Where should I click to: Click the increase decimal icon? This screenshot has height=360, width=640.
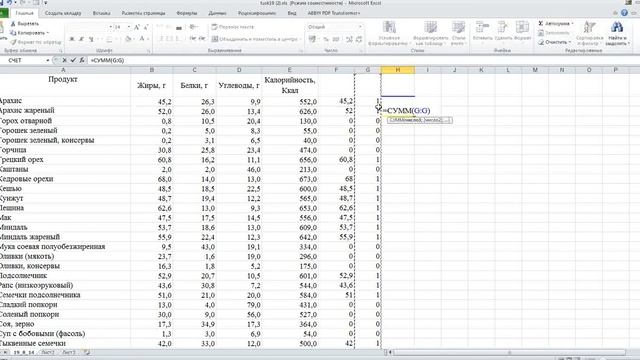click(349, 39)
